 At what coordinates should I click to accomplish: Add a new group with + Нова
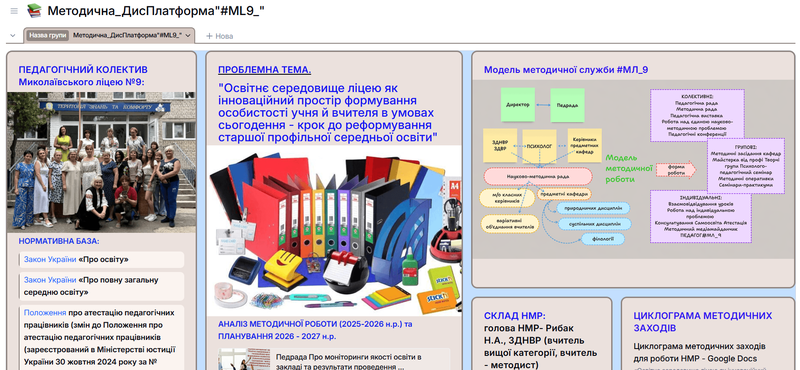219,36
